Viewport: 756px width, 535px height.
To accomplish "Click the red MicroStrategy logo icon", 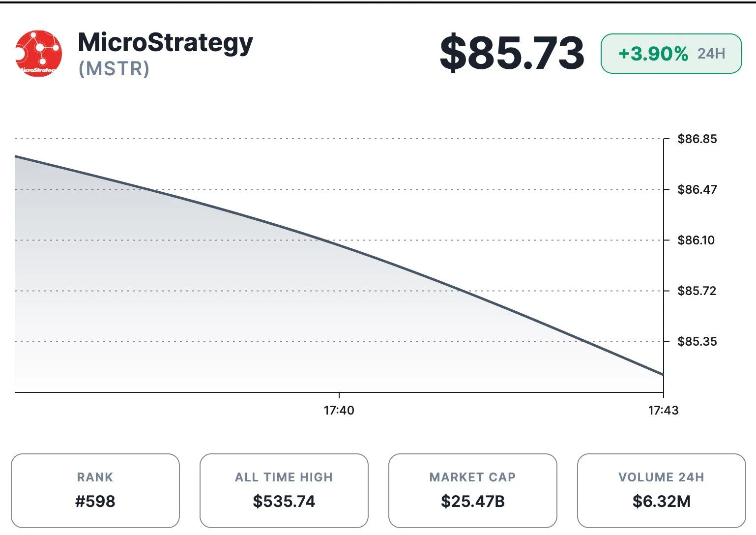I will (39, 54).
